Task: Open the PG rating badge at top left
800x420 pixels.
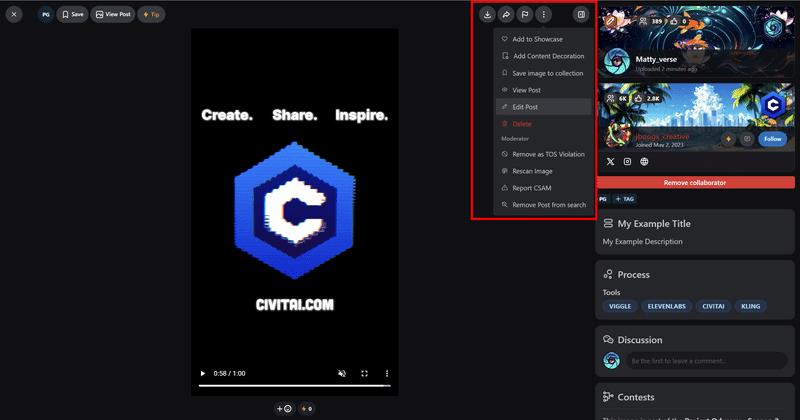Action: click(46, 14)
